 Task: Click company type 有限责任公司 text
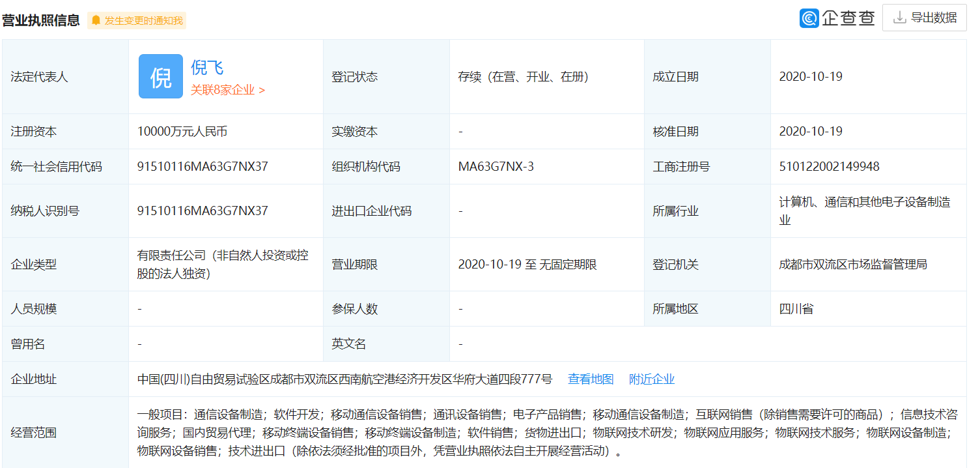(223, 265)
